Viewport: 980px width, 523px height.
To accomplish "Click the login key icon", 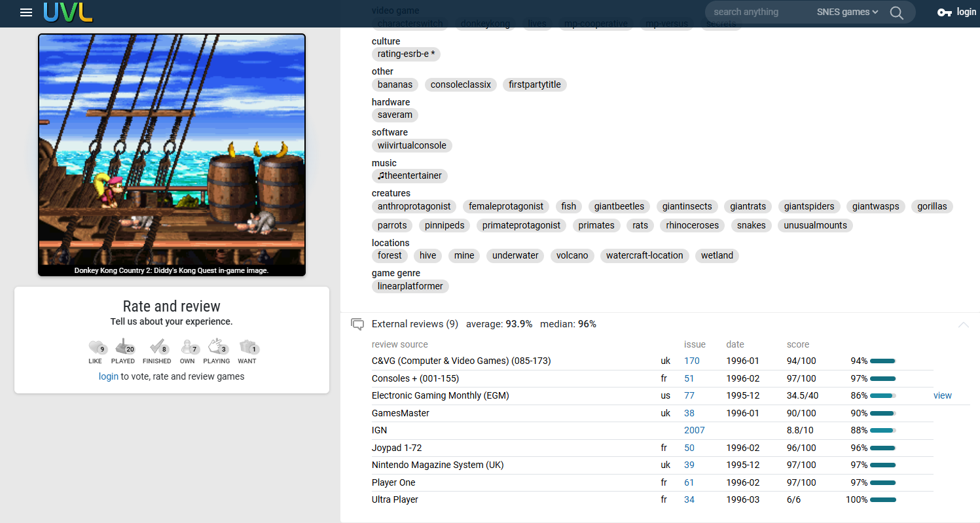I will click(944, 12).
